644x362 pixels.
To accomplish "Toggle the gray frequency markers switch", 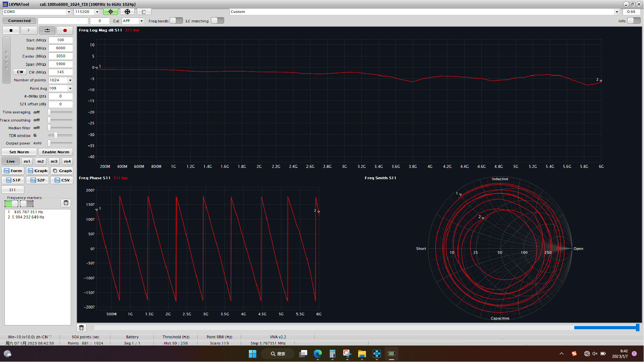I will click(27, 204).
